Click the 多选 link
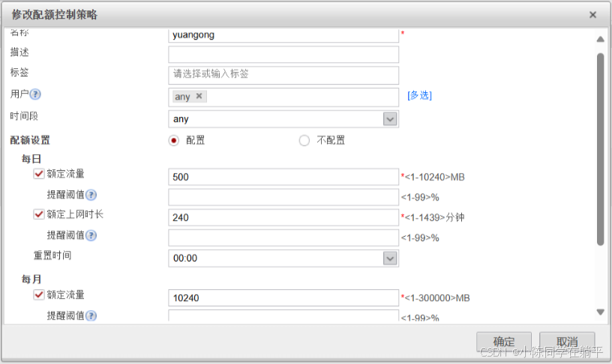The height and width of the screenshot is (364, 612). click(x=419, y=95)
